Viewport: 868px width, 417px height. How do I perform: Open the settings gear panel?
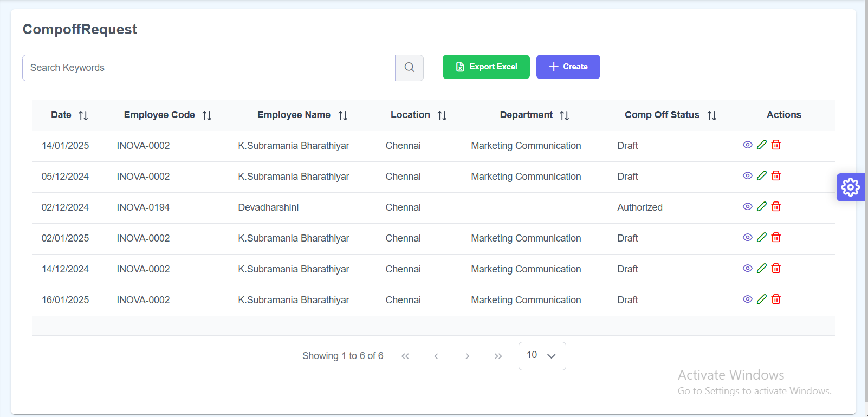[x=850, y=187]
